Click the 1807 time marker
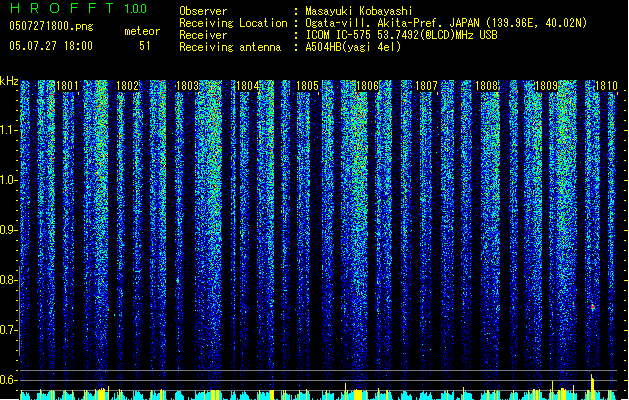The width and height of the screenshot is (629, 400). point(426,86)
